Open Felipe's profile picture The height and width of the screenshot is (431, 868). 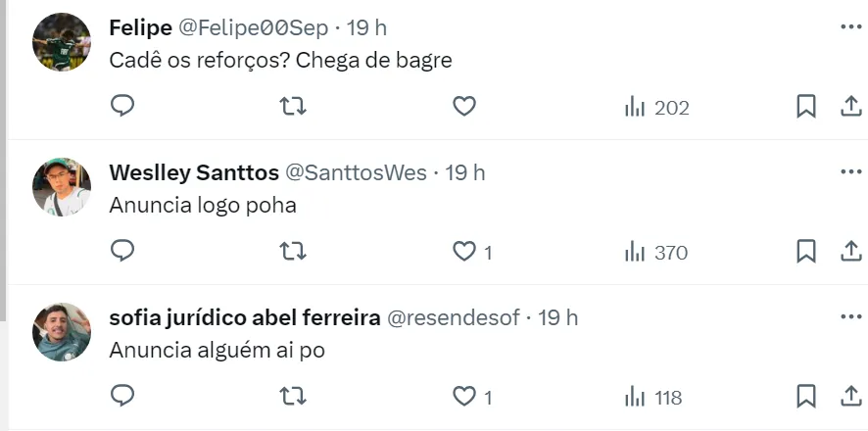pos(62,42)
